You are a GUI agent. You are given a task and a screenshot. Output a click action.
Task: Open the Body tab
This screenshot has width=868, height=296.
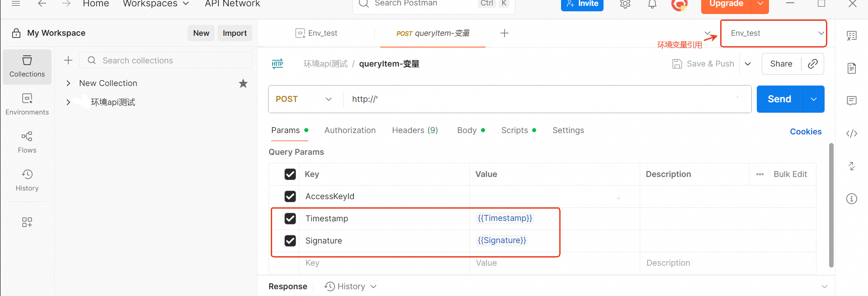471,130
